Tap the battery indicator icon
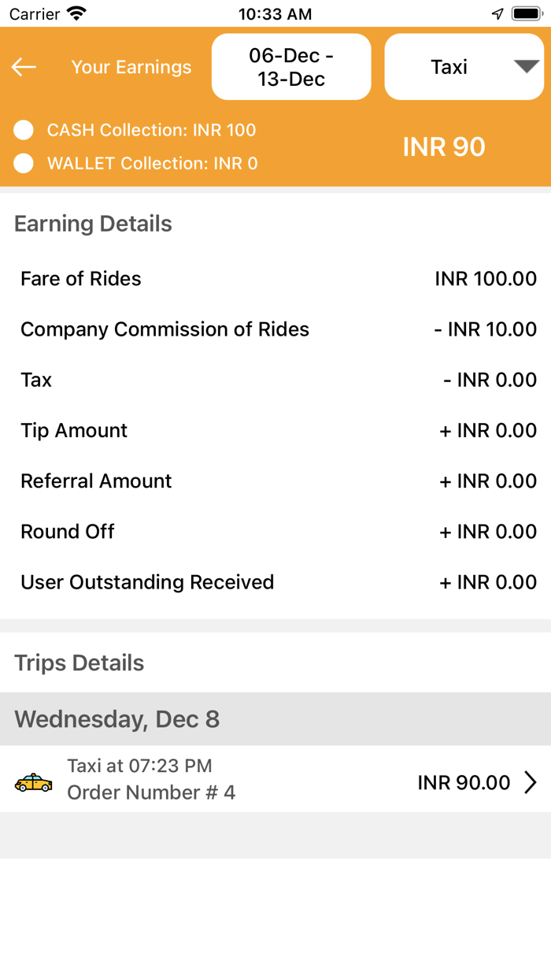Image resolution: width=551 pixels, height=980 pixels. click(x=526, y=13)
